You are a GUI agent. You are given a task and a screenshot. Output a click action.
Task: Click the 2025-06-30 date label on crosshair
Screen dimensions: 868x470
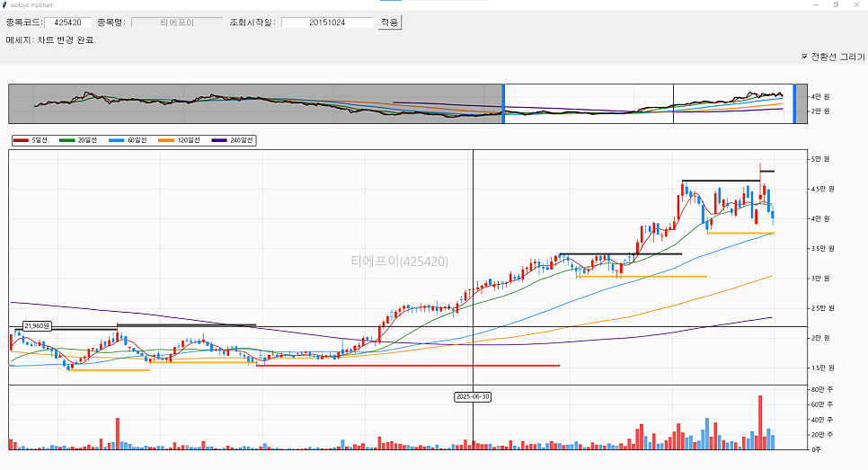pos(473,397)
